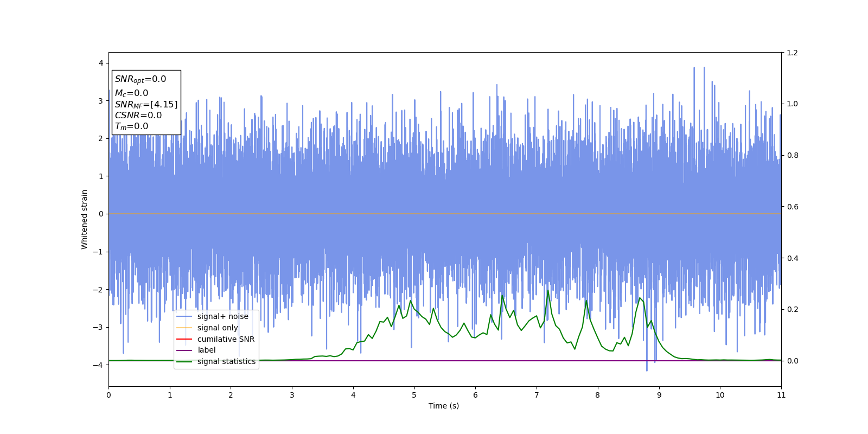Click right axis tick label 0.2

coord(793,309)
